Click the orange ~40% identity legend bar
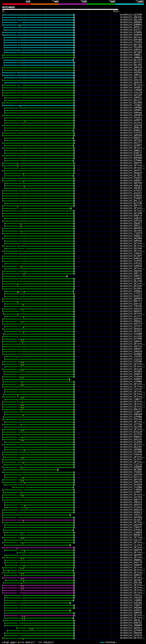 [x=45, y=4]
